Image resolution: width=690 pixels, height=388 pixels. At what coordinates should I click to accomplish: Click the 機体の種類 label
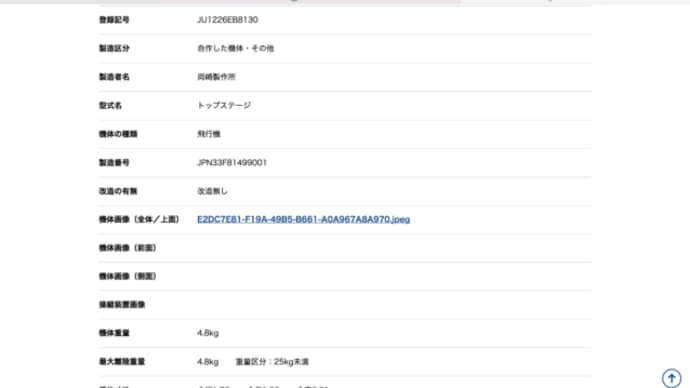[118, 134]
